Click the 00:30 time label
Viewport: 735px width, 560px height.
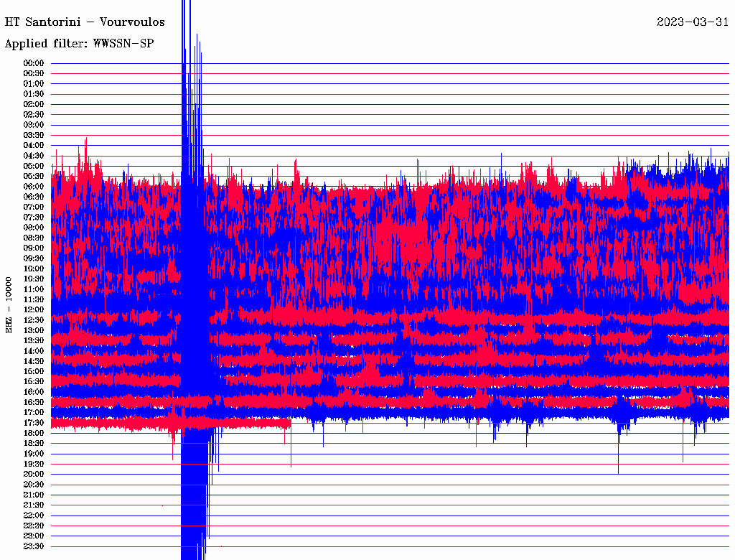(34, 73)
